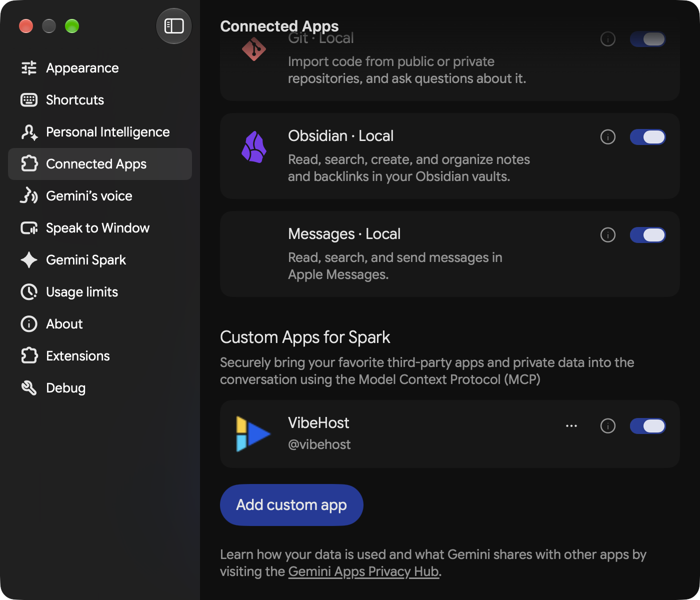Click the Obsidian · Local title
Viewport: 700px width, 600px height.
[340, 136]
